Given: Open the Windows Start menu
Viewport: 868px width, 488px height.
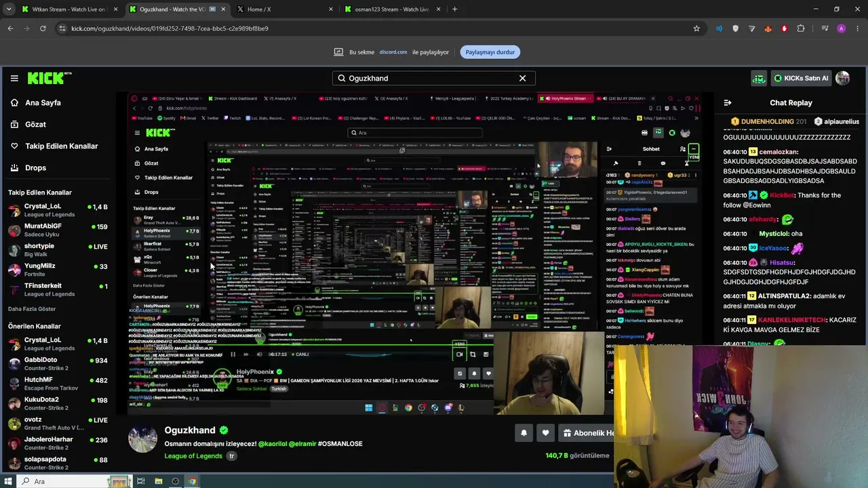Looking at the screenshot, I should pyautogui.click(x=8, y=481).
